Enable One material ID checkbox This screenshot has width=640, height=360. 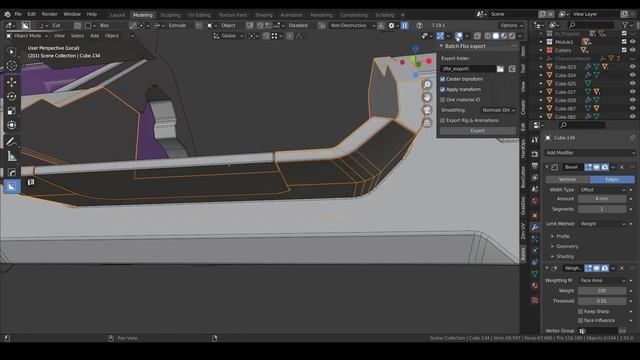point(442,100)
